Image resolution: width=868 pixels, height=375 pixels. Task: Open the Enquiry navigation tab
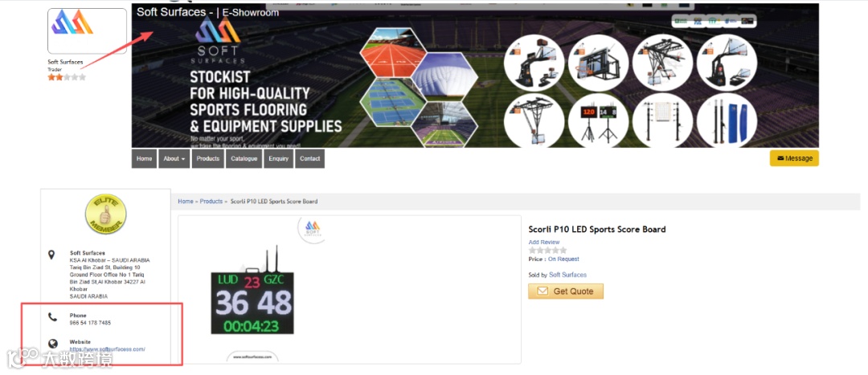coord(278,158)
